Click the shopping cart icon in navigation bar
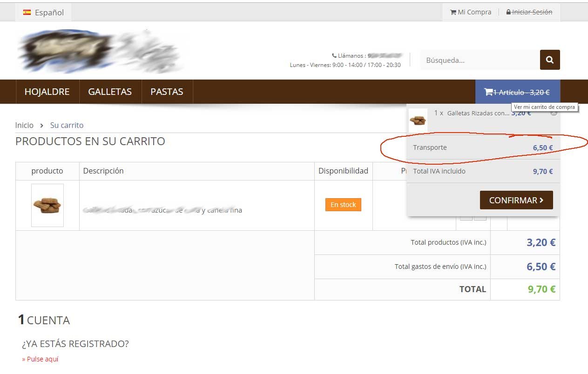The height and width of the screenshot is (374, 588). (x=488, y=92)
